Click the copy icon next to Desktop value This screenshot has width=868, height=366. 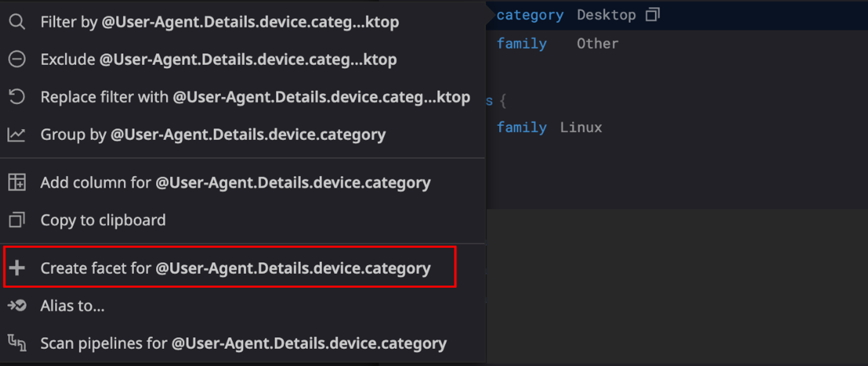653,14
